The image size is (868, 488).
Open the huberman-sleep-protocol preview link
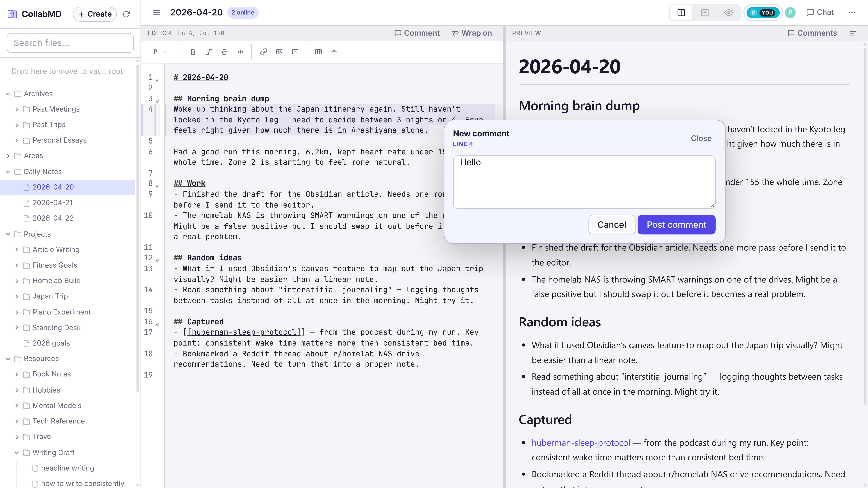click(x=581, y=443)
